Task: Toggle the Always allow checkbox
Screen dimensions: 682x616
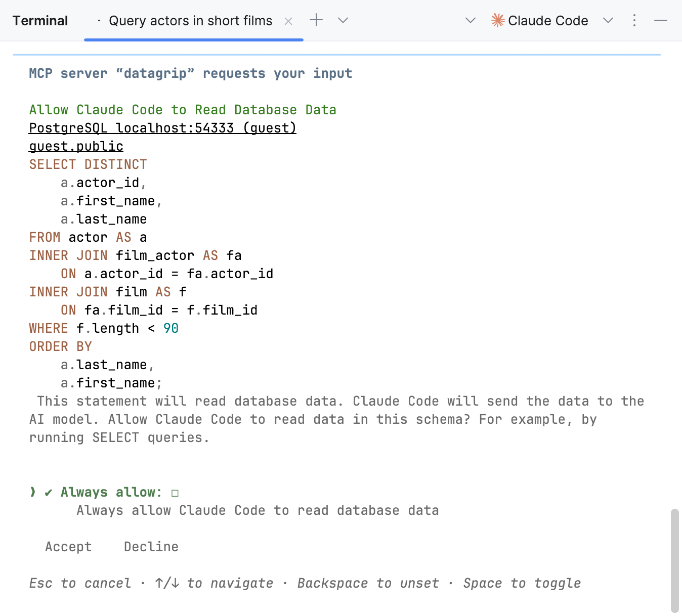Action: [175, 493]
